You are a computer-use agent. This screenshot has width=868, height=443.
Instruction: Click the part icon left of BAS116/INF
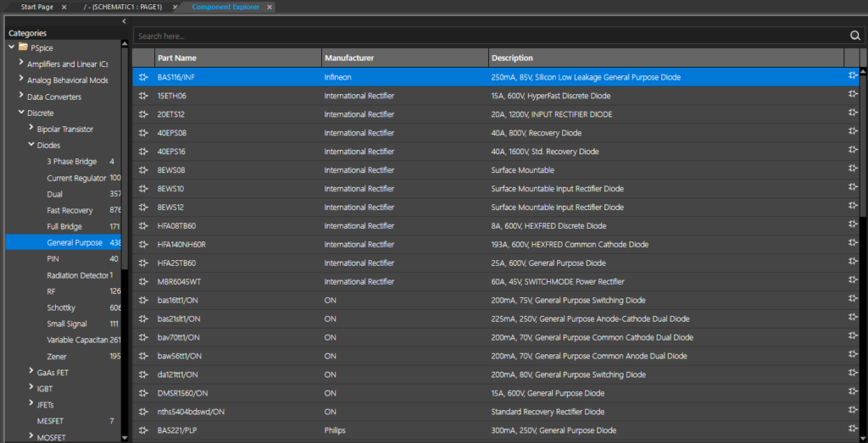143,77
